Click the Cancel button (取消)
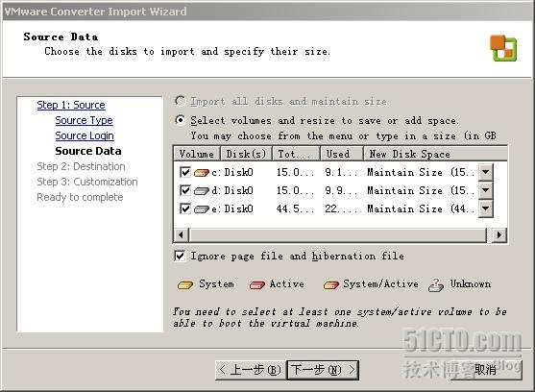 pos(486,370)
